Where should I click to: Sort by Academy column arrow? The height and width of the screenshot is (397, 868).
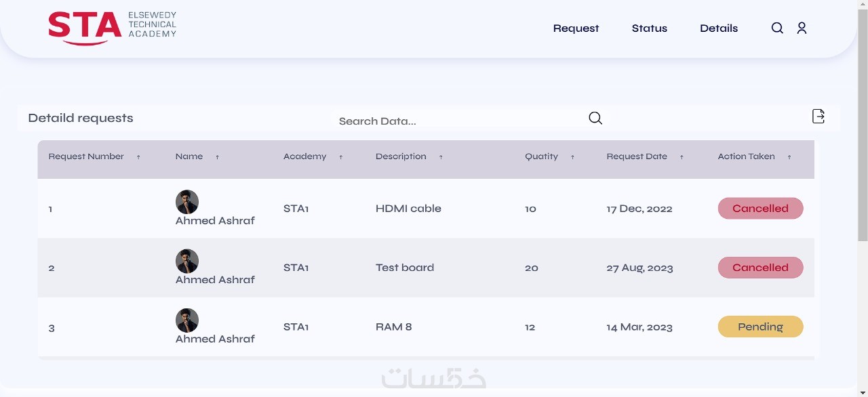(x=340, y=157)
